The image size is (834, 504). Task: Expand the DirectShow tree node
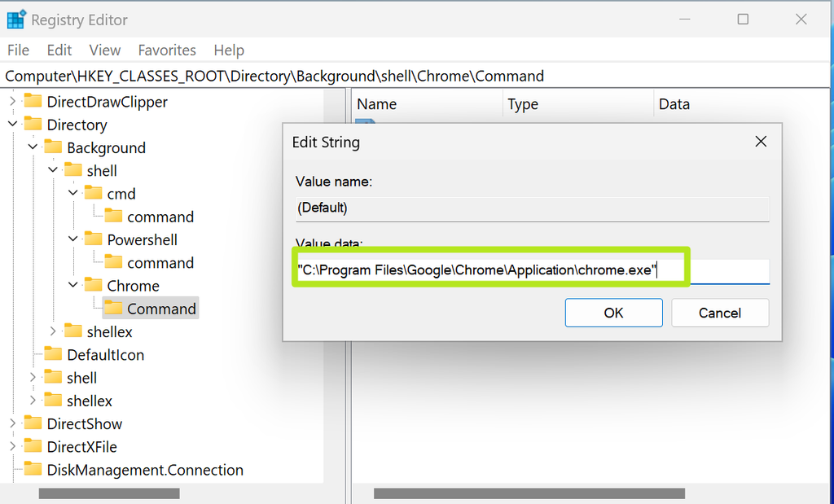[11, 423]
